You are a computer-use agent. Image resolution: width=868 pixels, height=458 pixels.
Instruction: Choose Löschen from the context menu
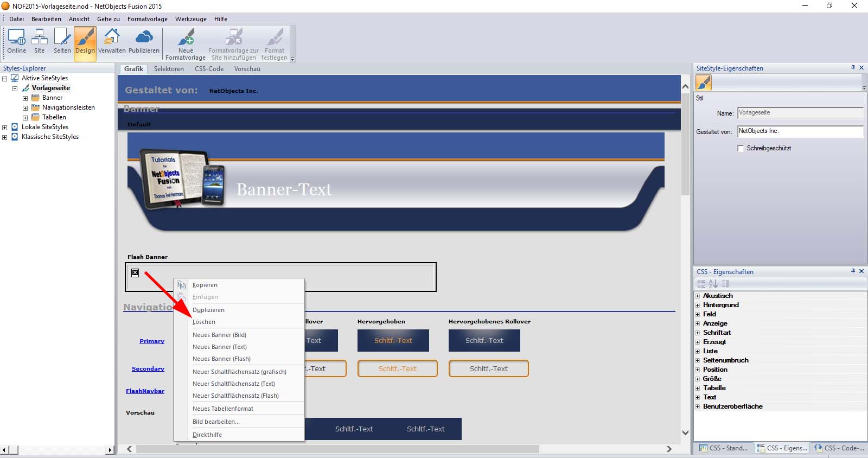pyautogui.click(x=204, y=322)
